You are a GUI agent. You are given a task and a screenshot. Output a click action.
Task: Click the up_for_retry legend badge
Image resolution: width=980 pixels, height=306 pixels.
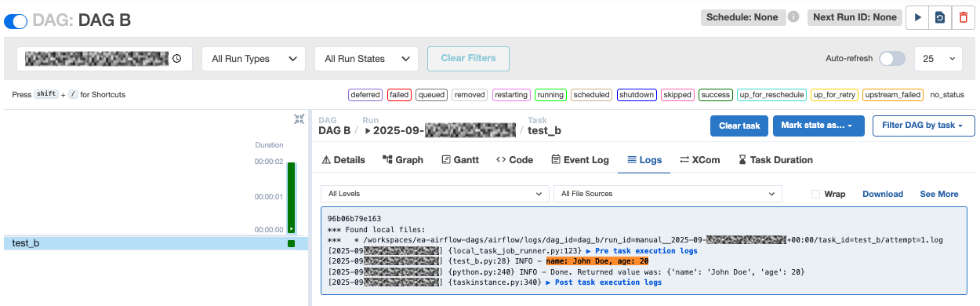834,95
